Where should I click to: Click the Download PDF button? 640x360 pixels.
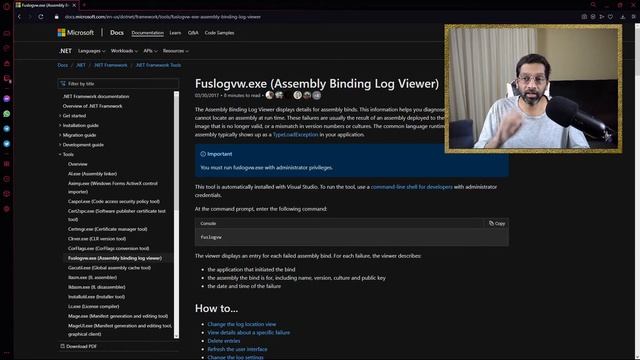[79, 346]
